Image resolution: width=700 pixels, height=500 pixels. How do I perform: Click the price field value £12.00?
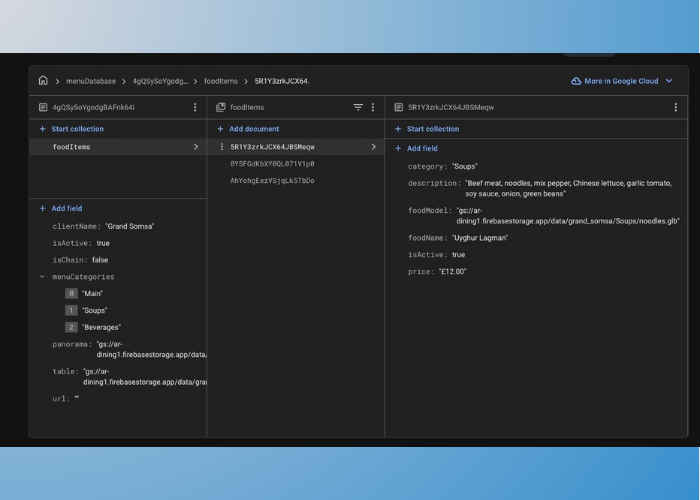pos(452,272)
